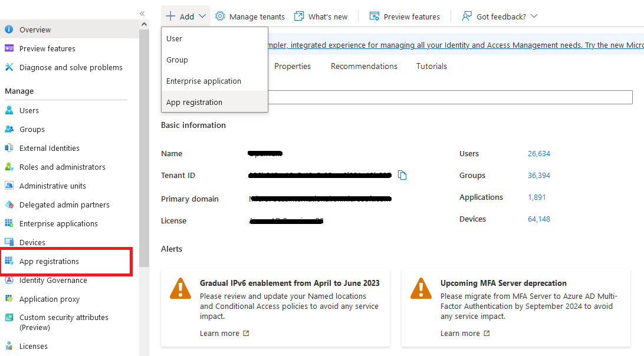Click the Users person icon in sidebar
The height and width of the screenshot is (356, 644).
coord(9,110)
